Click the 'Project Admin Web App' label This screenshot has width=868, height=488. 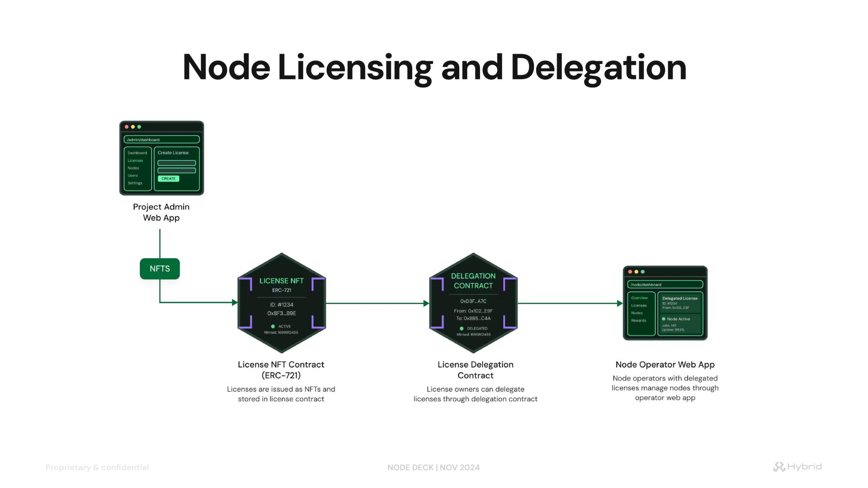[x=161, y=212]
